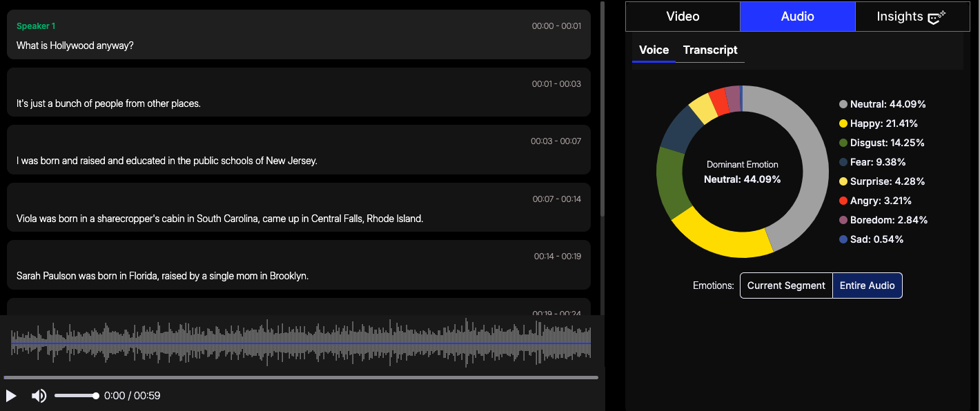Open the Video tab
980x411 pixels.
click(x=683, y=17)
